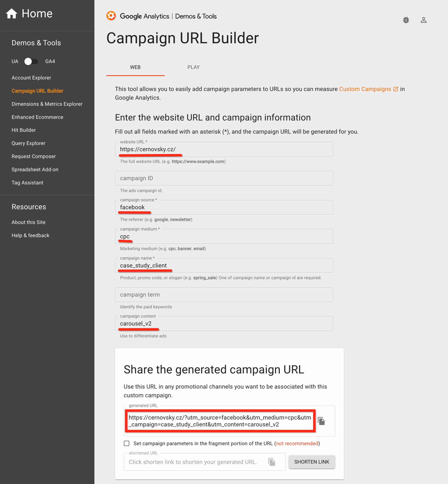Open the bug report icon
Screen dimensions: 448x484
tap(406, 20)
